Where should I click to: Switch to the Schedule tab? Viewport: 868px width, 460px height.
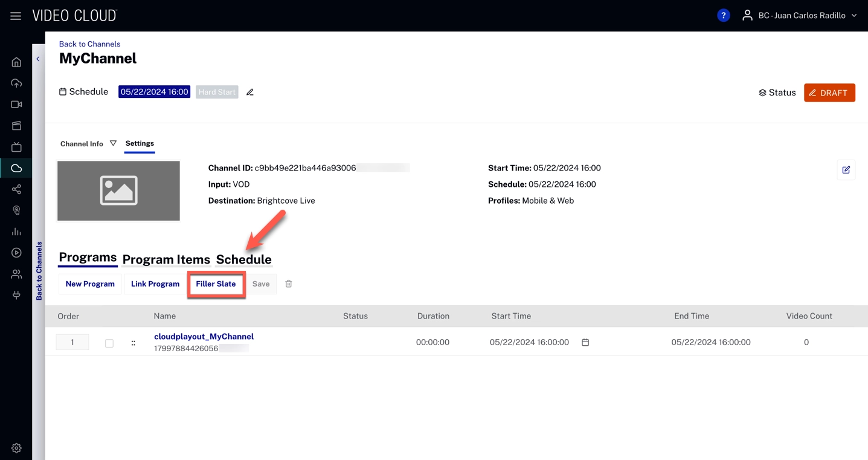coord(243,259)
